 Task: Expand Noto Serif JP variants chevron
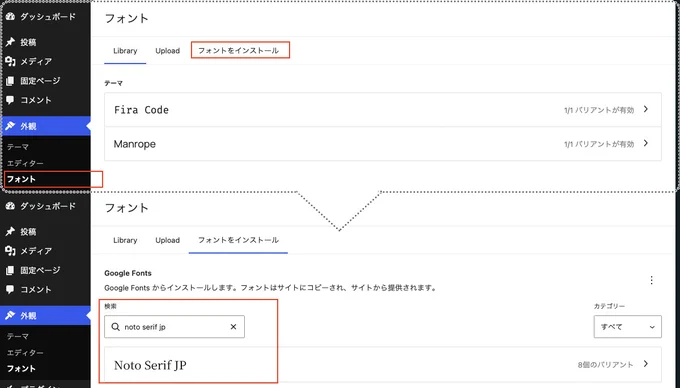click(646, 364)
